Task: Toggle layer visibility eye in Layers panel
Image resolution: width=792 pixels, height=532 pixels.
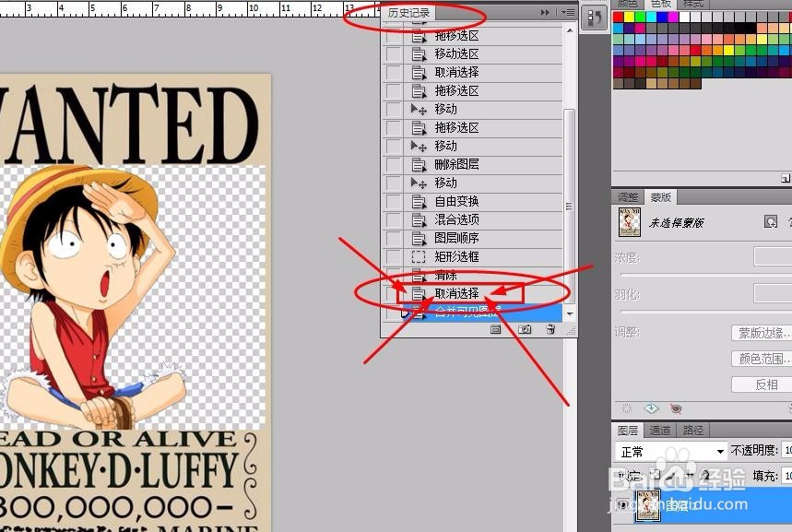Action: (x=622, y=504)
